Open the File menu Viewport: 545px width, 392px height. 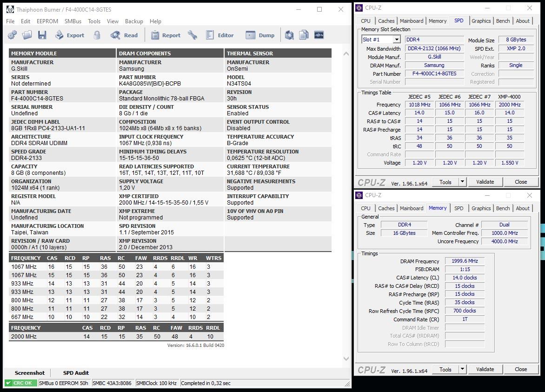click(10, 21)
